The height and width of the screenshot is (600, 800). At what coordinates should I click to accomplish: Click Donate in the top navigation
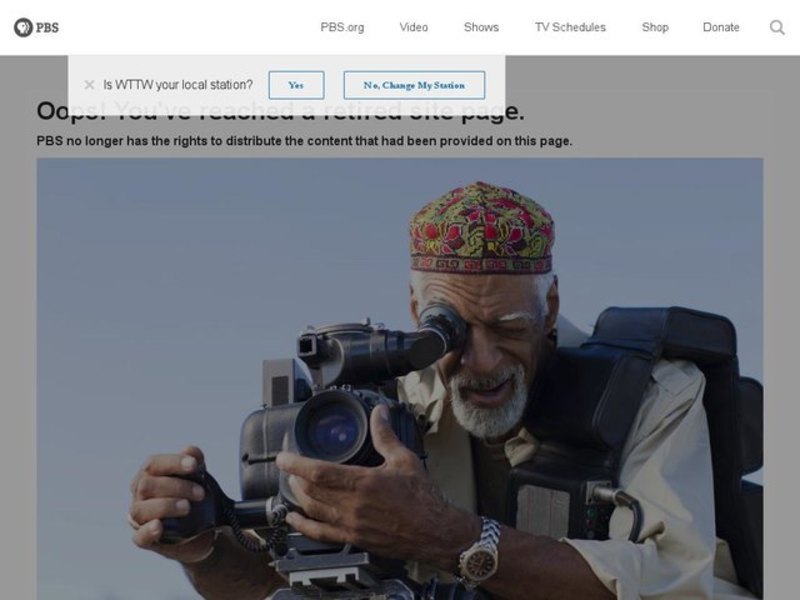coord(721,27)
